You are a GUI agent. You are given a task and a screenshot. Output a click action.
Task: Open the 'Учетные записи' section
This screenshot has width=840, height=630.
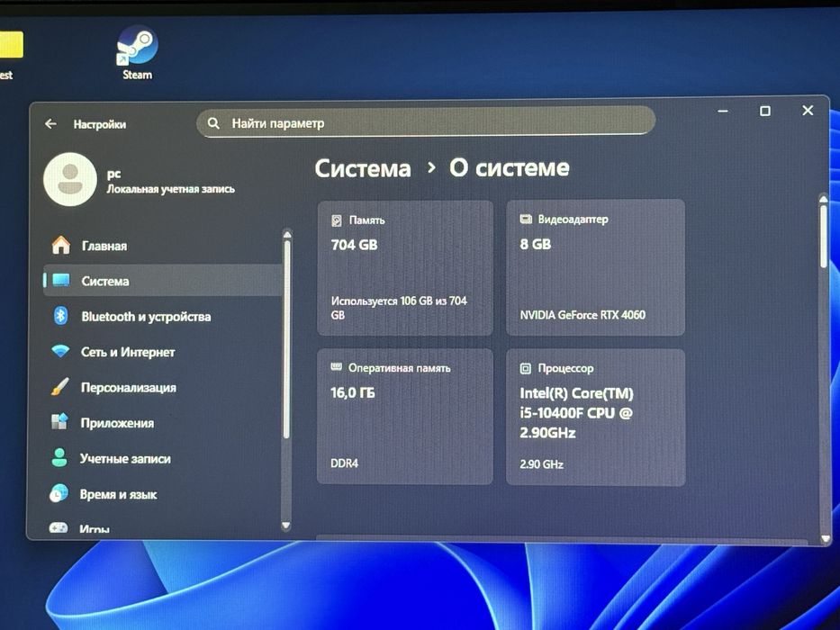163,459
